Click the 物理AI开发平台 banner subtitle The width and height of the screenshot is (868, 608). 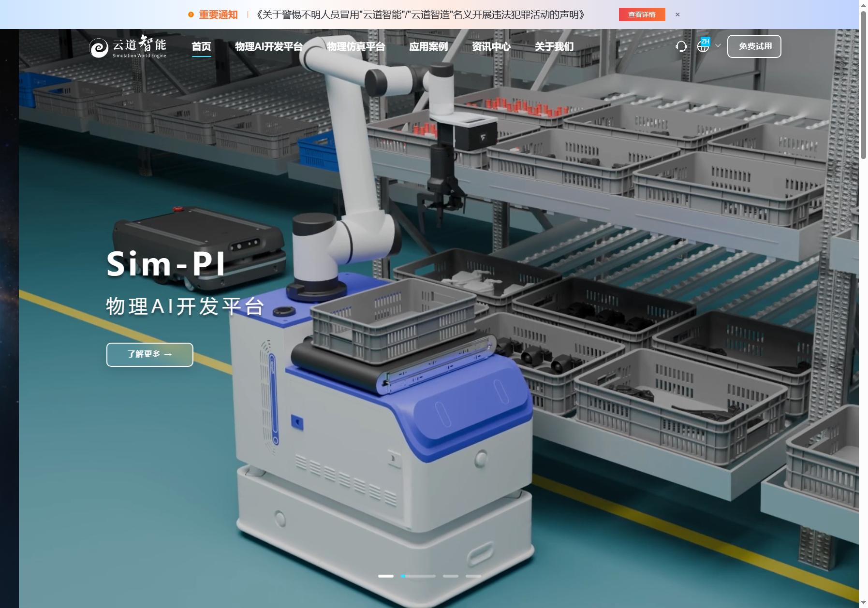tap(185, 306)
